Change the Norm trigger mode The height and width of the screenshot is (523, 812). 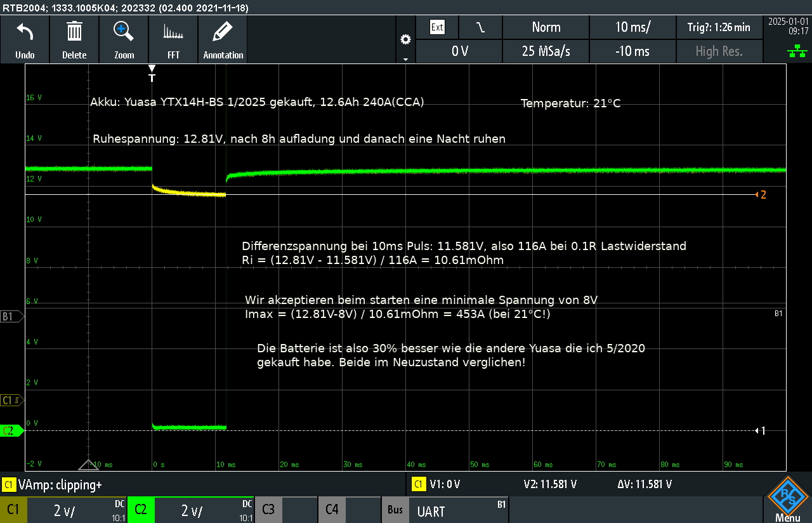coord(546,27)
